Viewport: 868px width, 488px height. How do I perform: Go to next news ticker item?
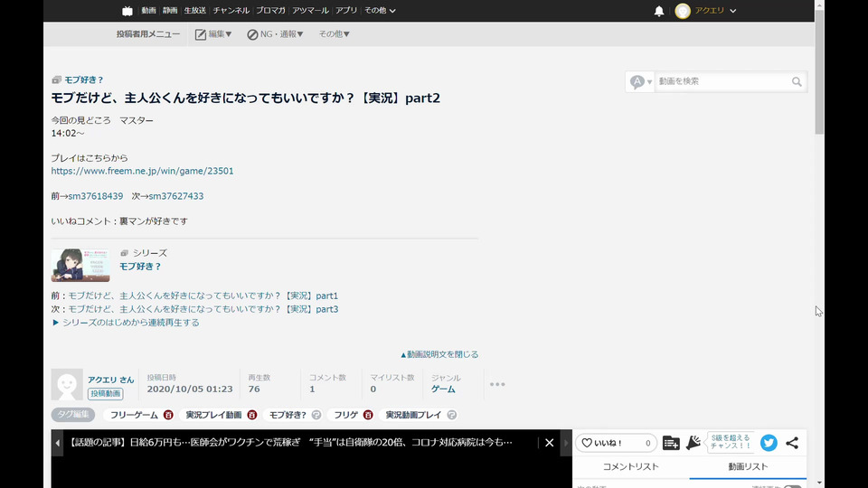(566, 443)
